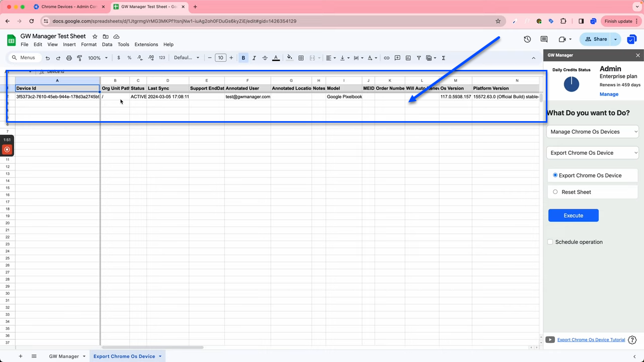644x362 pixels.
Task: Open the all sheets list icon
Action: [34, 356]
